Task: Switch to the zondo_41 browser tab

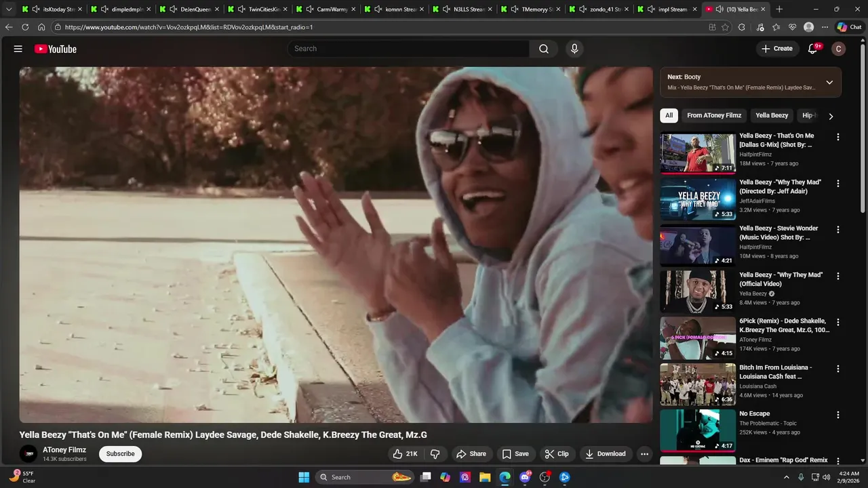Action: 598,9
